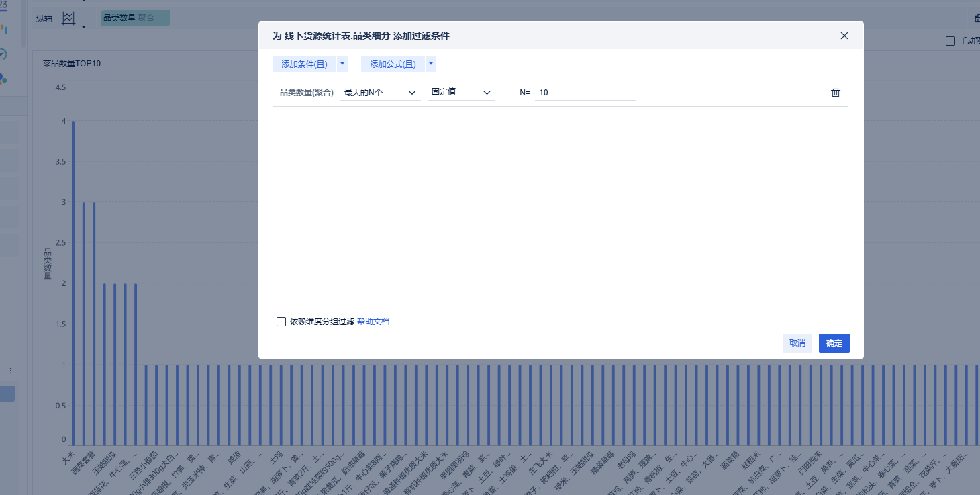This screenshot has width=980, height=495.
Task: Select the bubble chart icon in sidebar
Action: pyautogui.click(x=3, y=79)
